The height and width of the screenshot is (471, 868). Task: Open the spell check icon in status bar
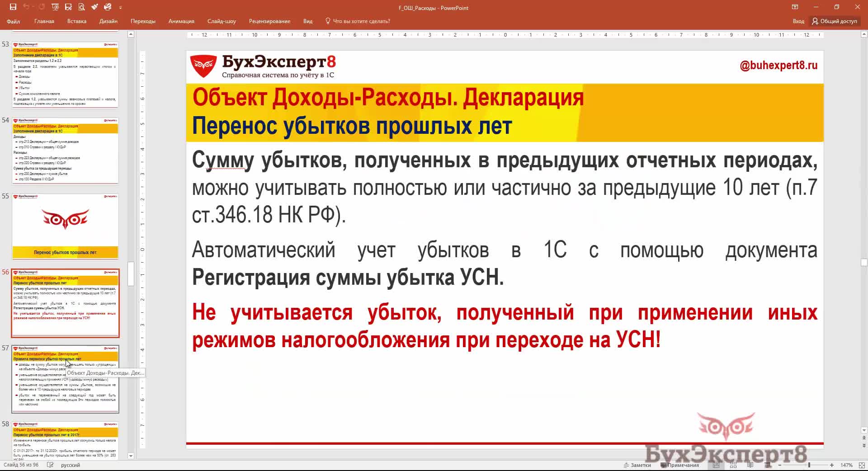(x=51, y=465)
